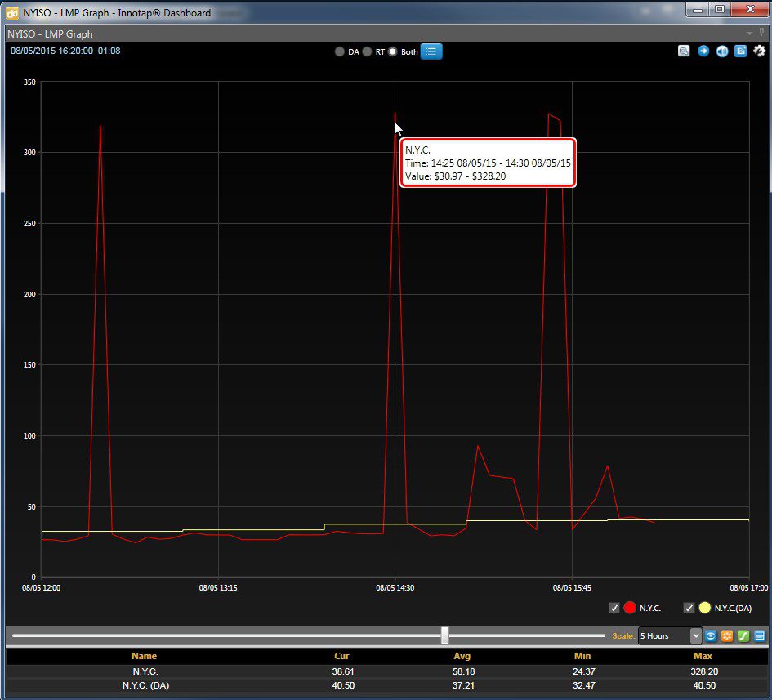Click the 08/05 13:15 axis label
Viewport: 772px width, 700px height.
[x=218, y=588]
